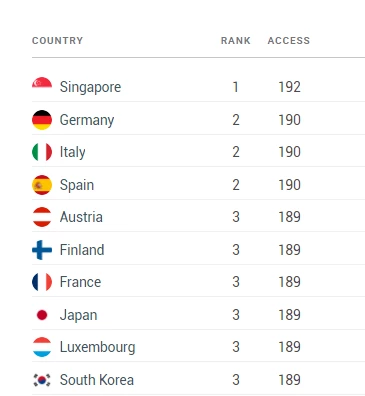The width and height of the screenshot is (365, 396).
Task: Click Japan's rank value 3
Action: coord(236,315)
